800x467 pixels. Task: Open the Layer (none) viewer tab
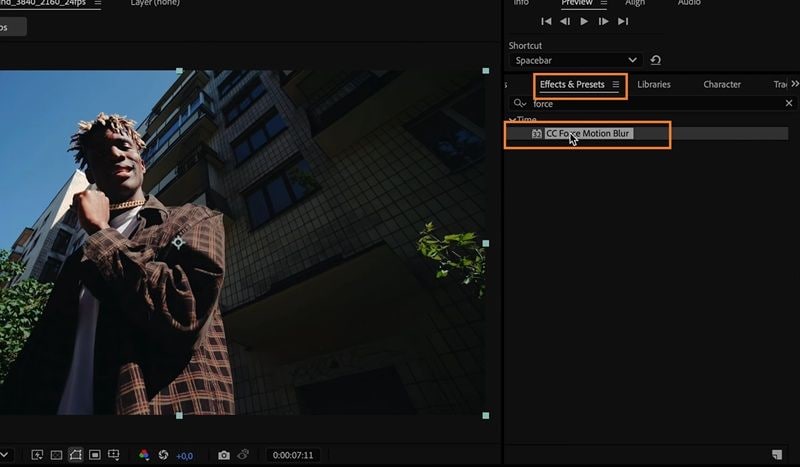155,3
